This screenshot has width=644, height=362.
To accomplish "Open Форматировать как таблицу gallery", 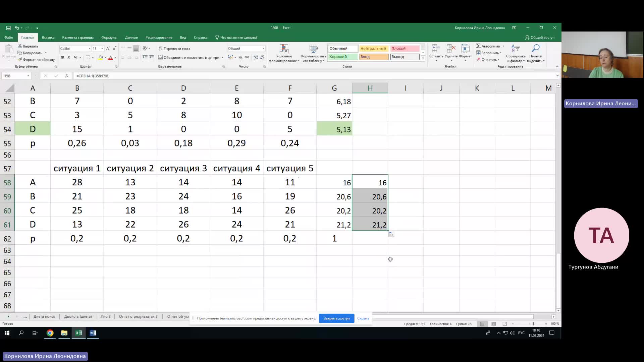I will coord(313,53).
